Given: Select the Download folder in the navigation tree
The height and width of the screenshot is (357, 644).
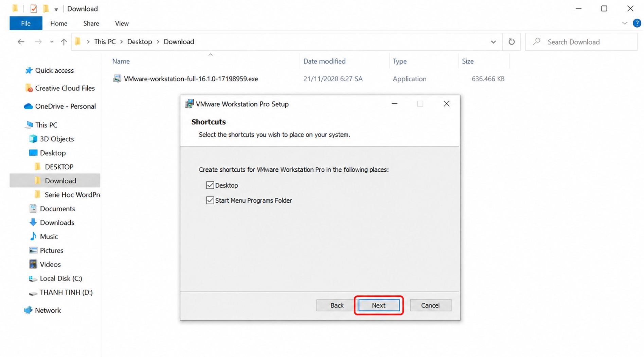Looking at the screenshot, I should point(55,181).
